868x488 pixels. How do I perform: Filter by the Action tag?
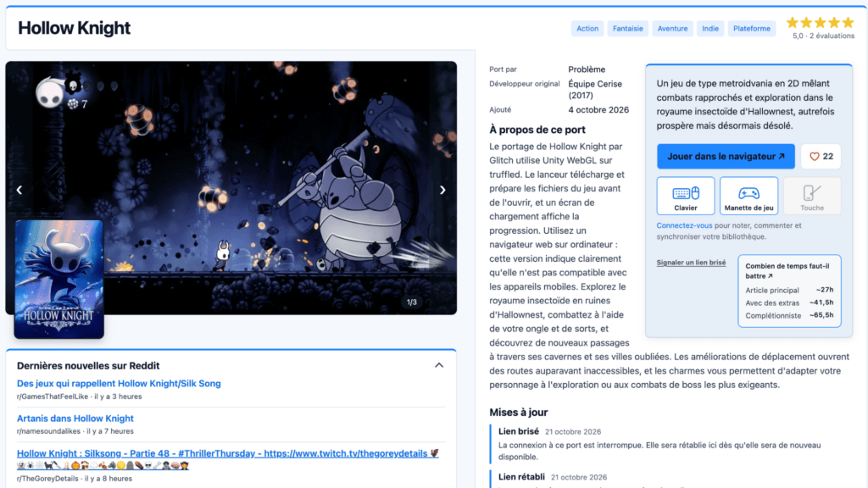coord(587,29)
